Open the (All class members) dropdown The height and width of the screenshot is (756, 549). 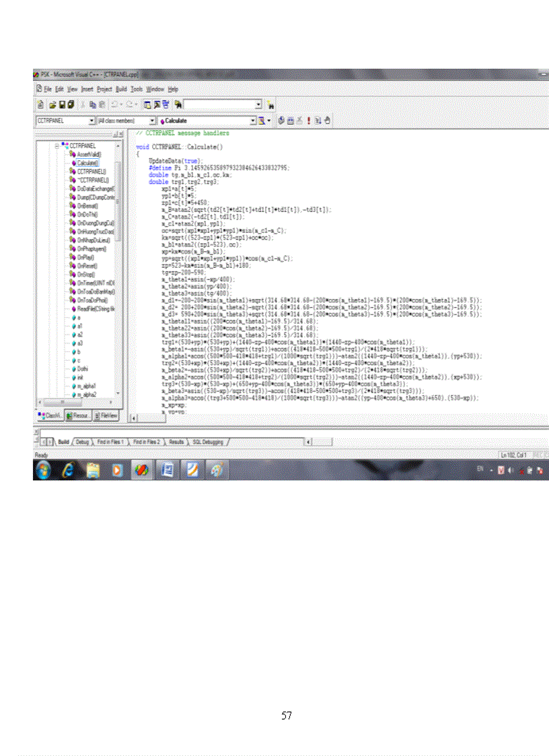153,121
